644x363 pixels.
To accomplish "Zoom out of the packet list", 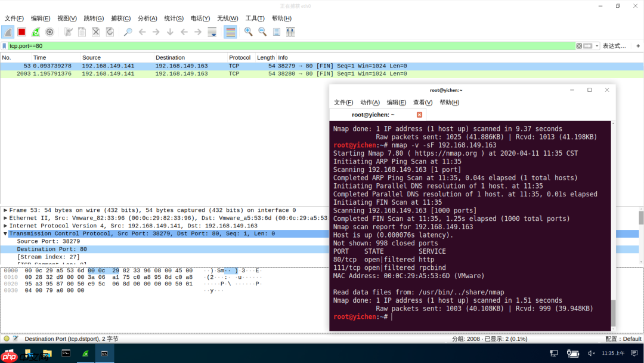I will 261,31.
